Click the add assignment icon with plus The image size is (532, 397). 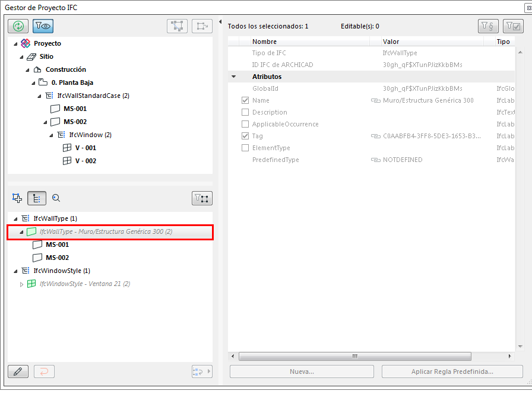point(17,198)
